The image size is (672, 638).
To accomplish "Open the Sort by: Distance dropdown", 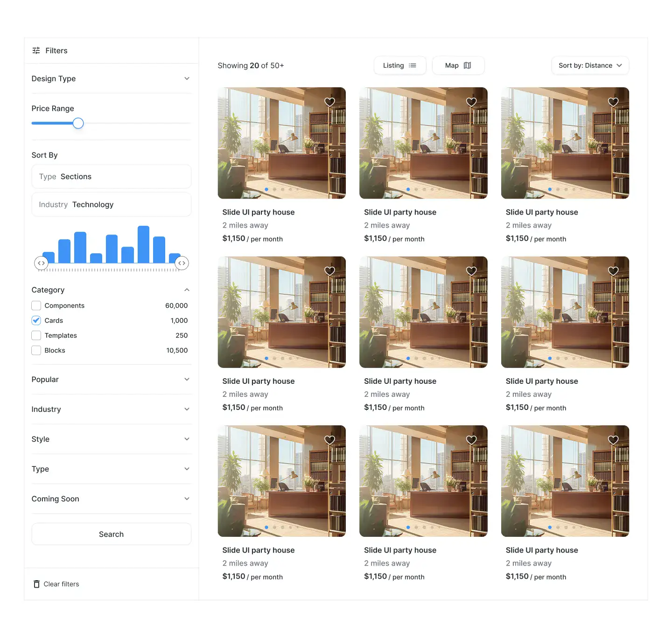I will click(x=590, y=65).
